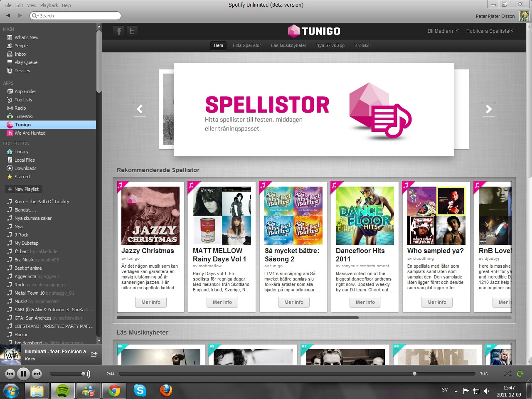The width and height of the screenshot is (532, 399).
Task: Click the recommended playlists horizontal scrollbar
Action: tap(238, 318)
